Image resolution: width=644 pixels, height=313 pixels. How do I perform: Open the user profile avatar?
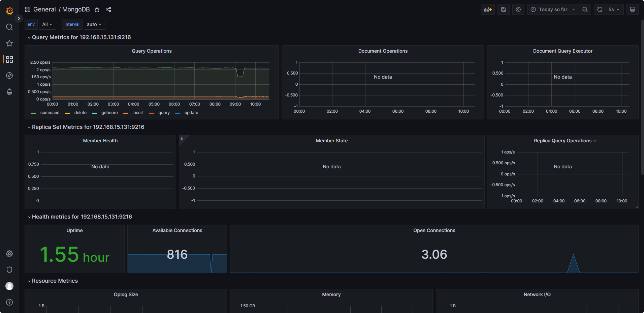coord(9,286)
